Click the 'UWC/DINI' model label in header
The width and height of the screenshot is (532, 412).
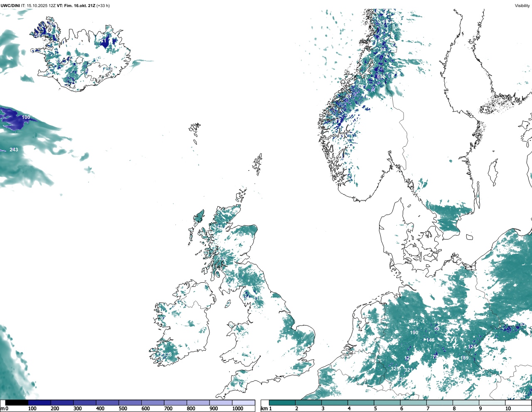10,5
